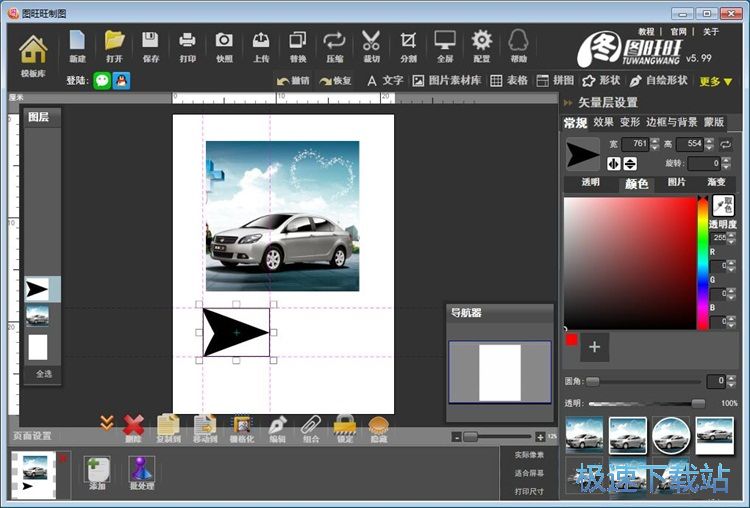This screenshot has height=508, width=750.
Task: Click the Undo (撤销) button
Action: 295,81
